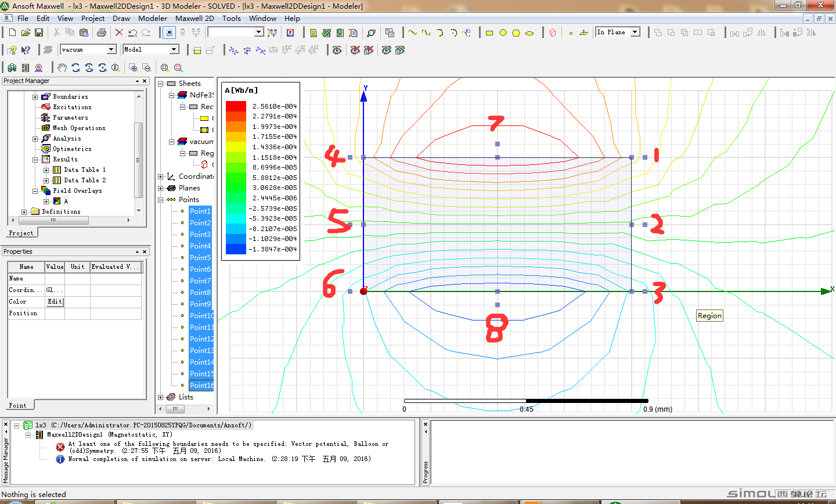Screen dimensions: 836x504
Task: Expand the Definitions folder node
Action: click(24, 212)
